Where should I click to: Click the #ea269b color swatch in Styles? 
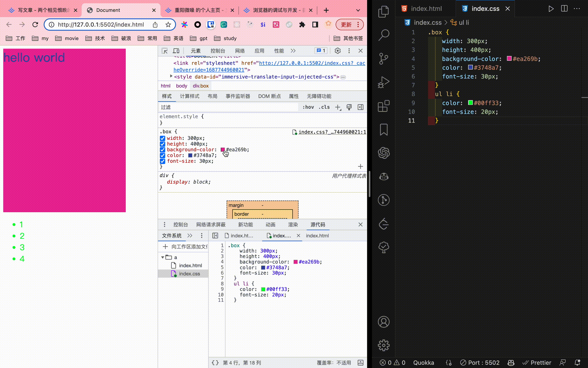coord(223,150)
